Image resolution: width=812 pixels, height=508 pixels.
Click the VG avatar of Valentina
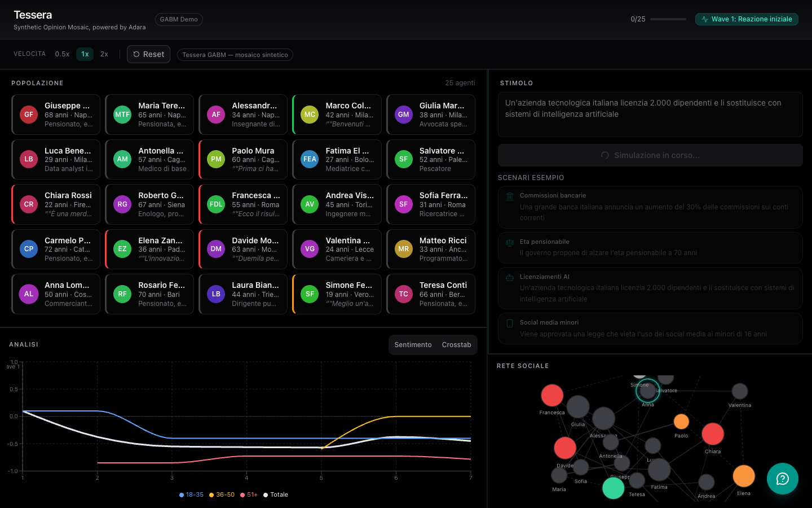[x=310, y=249]
